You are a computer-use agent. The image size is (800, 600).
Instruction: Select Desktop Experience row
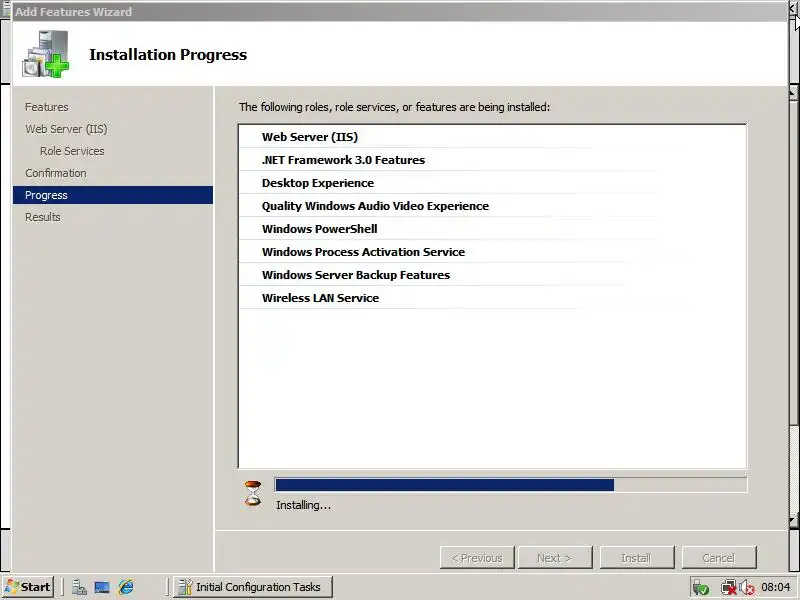point(492,183)
